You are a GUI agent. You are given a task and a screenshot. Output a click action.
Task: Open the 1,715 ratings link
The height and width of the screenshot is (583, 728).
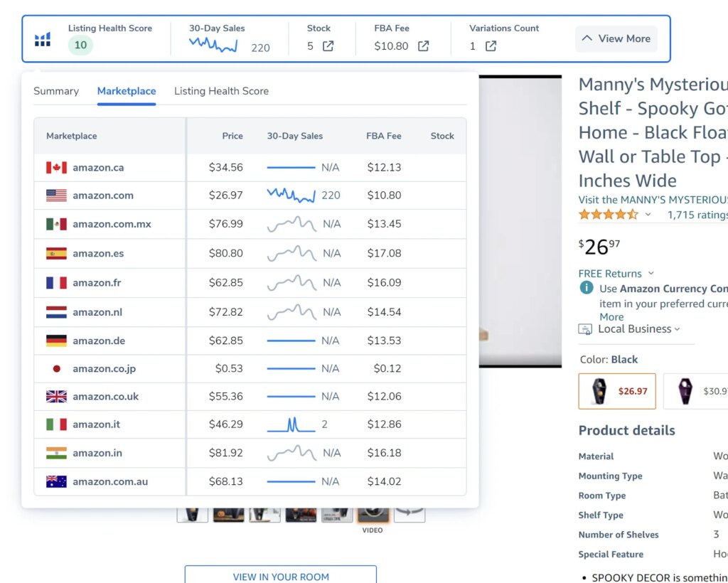coord(697,215)
